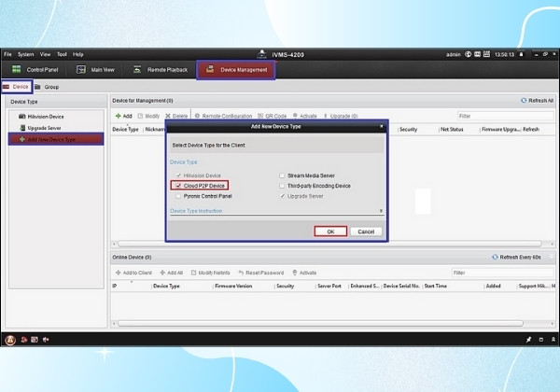Open the System menu
Viewport: 560px width, 392px height.
tap(26, 54)
